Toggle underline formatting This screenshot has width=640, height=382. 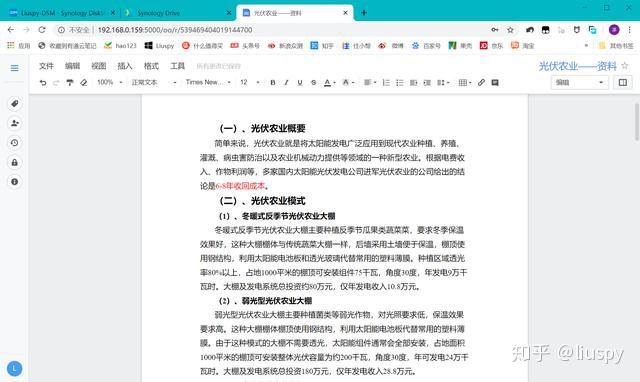[x=300, y=83]
